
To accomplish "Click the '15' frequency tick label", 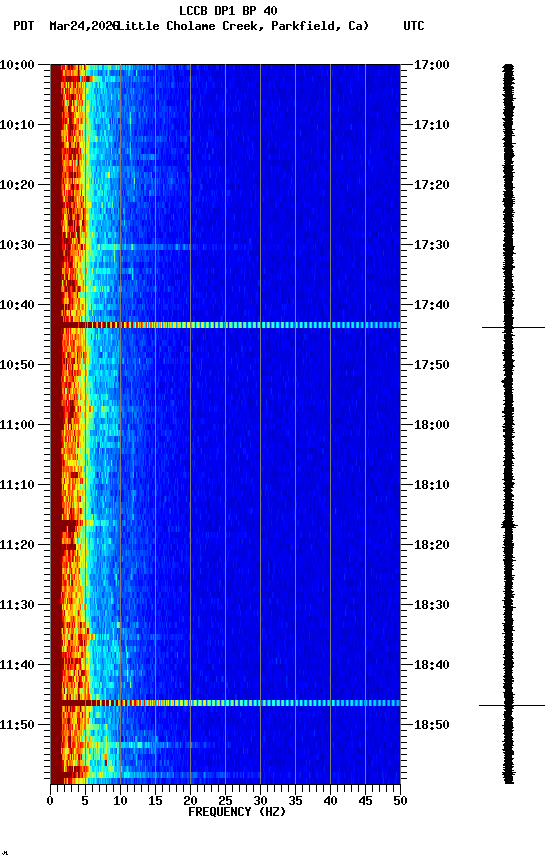I will 155,802.
